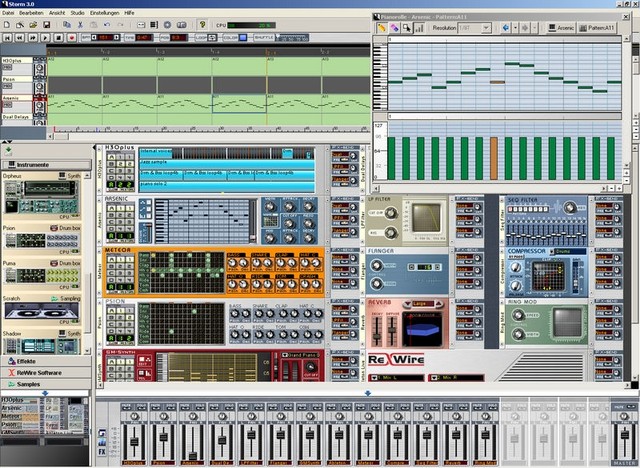Image resolution: width=640 pixels, height=468 pixels.
Task: Increase BPM with the plus arrow
Action: coord(116,38)
